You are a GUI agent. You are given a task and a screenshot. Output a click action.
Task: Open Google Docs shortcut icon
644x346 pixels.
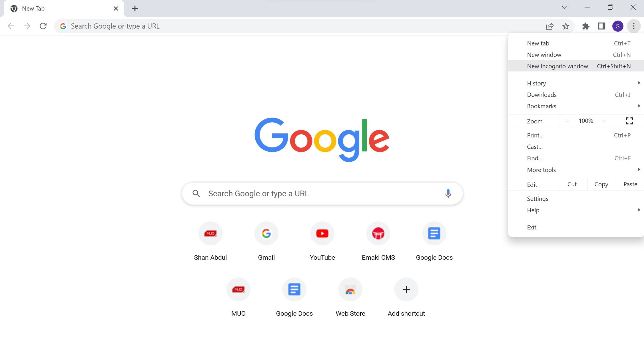tap(434, 233)
